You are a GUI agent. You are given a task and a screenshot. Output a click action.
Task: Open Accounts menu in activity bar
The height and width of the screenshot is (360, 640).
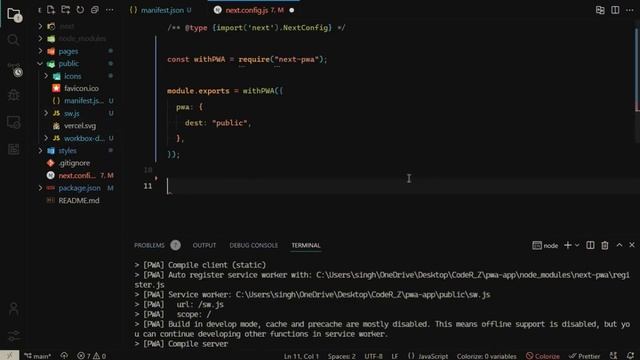point(13,309)
